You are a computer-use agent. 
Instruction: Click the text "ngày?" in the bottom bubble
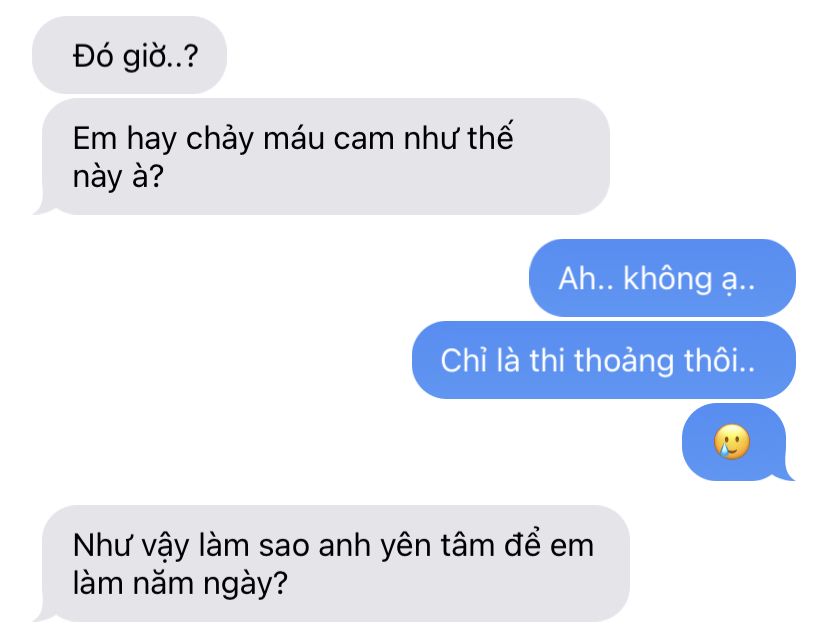(x=246, y=585)
